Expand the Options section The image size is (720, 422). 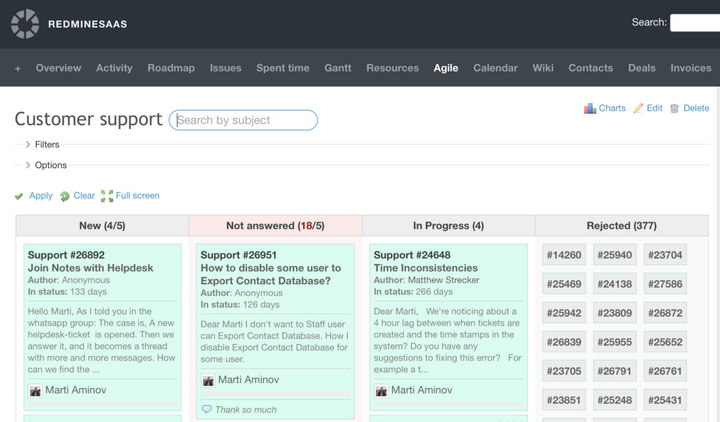(28, 165)
